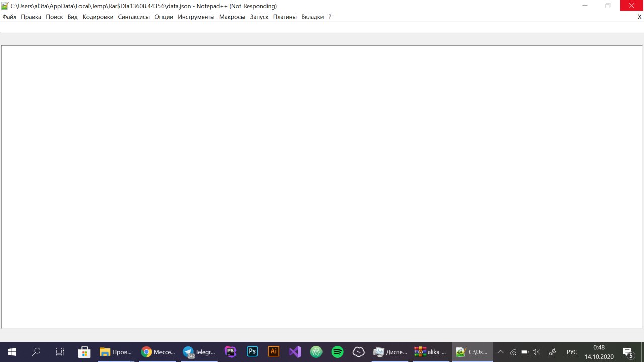This screenshot has height=362, width=644.
Task: Open volume control tray icon
Action: [x=536, y=352]
